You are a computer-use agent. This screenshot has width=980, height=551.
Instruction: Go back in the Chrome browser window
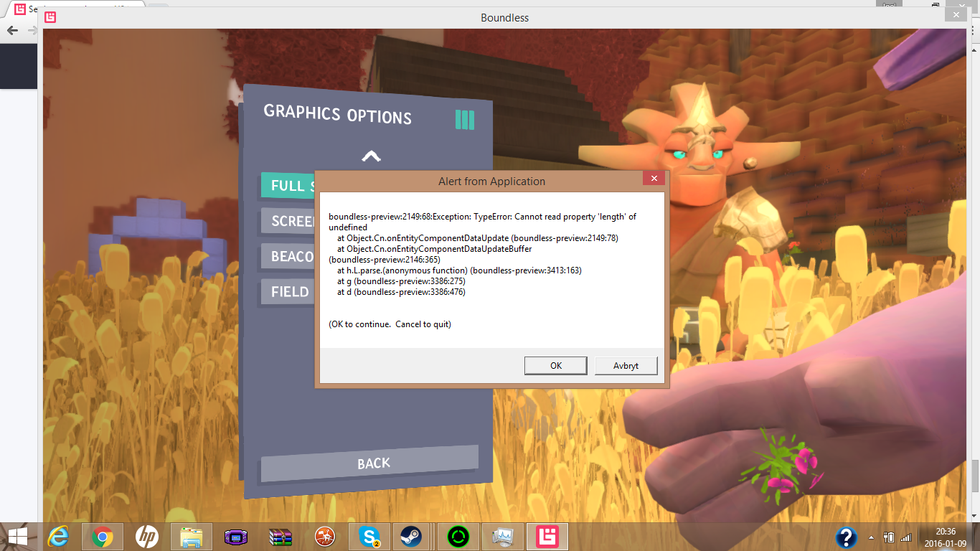coord(12,30)
